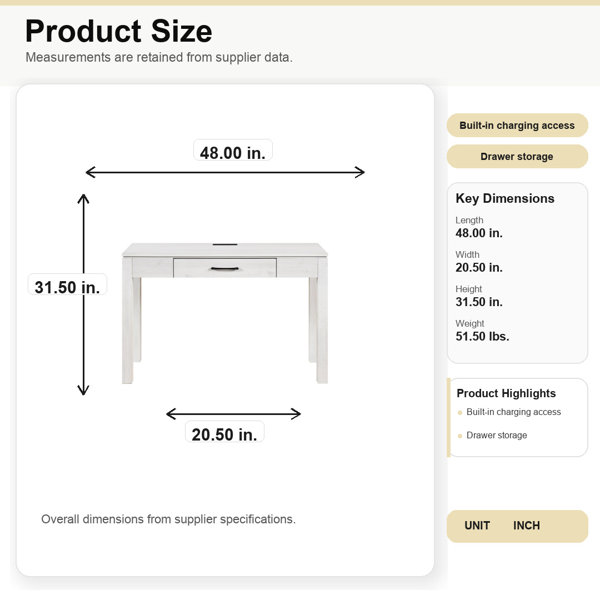Click the 20.50 in. width label below desk
The height and width of the screenshot is (600, 600).
225,434
